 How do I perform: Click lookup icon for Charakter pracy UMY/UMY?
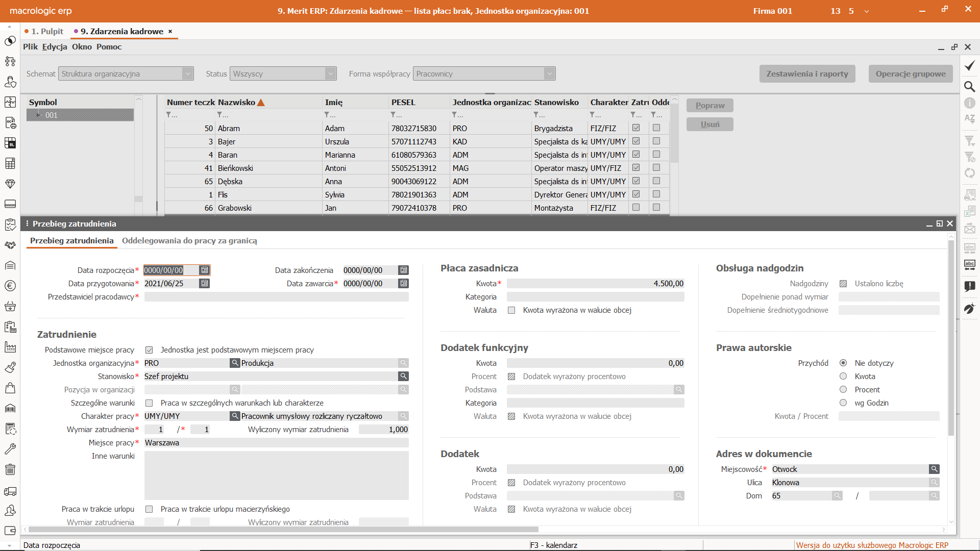[x=235, y=416]
